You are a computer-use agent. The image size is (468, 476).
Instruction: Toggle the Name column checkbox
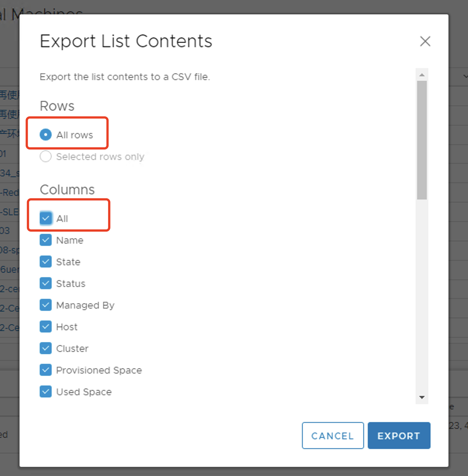click(46, 240)
